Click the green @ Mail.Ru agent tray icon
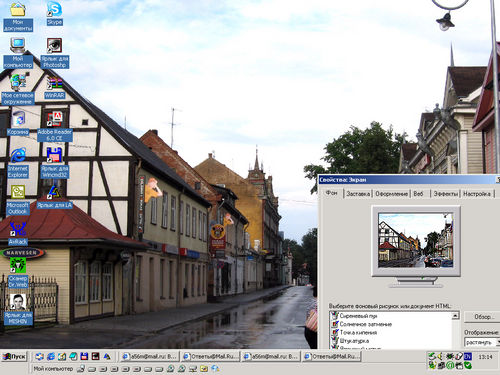Image resolution: width=500 pixels, height=375 pixels. coord(450,366)
